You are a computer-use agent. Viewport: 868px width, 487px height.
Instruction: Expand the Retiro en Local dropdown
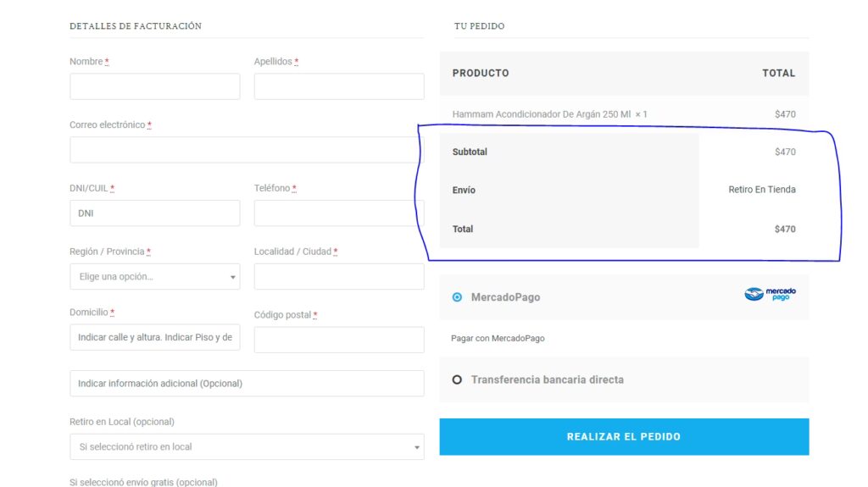pos(247,446)
